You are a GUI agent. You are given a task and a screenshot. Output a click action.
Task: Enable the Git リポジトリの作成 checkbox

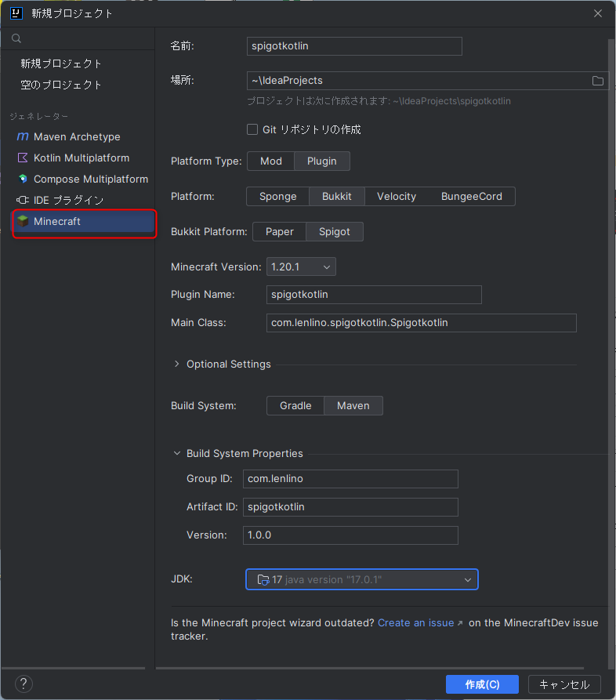click(x=252, y=129)
